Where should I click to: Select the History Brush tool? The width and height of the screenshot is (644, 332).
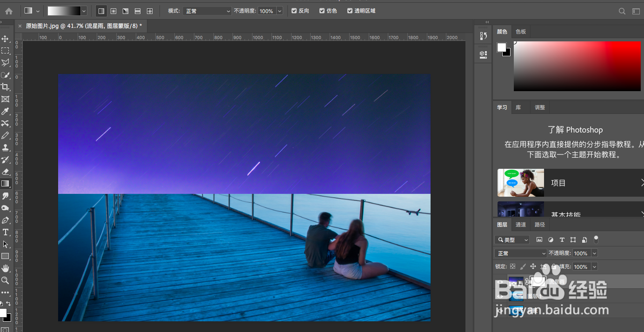pyautogui.click(x=6, y=159)
